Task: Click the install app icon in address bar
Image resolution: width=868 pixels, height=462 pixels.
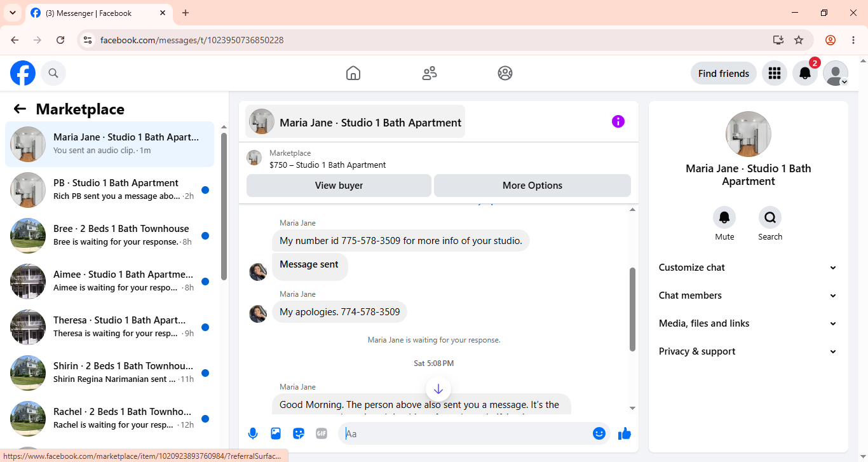Action: (x=778, y=40)
